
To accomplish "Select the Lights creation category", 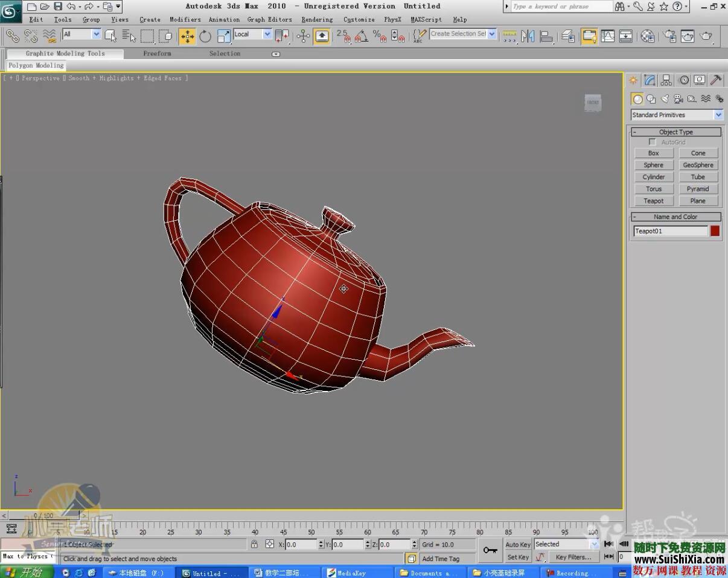I will 665,99.
